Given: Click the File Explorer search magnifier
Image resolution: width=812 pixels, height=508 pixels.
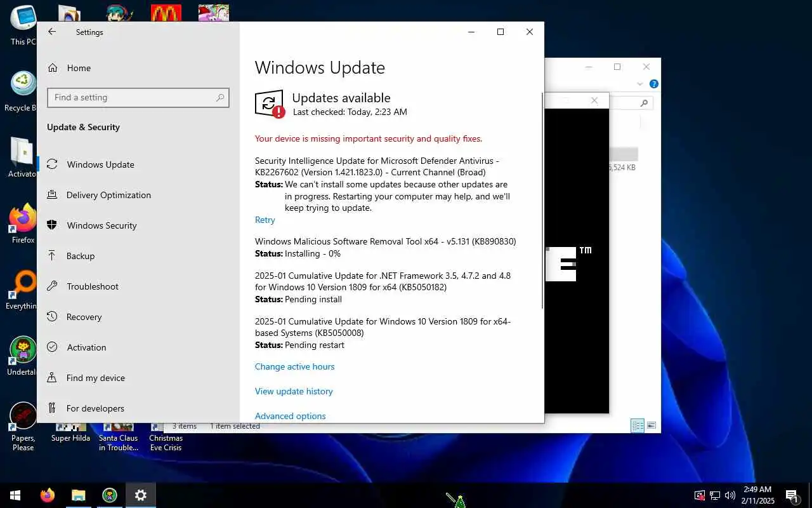Looking at the screenshot, I should click(x=644, y=103).
